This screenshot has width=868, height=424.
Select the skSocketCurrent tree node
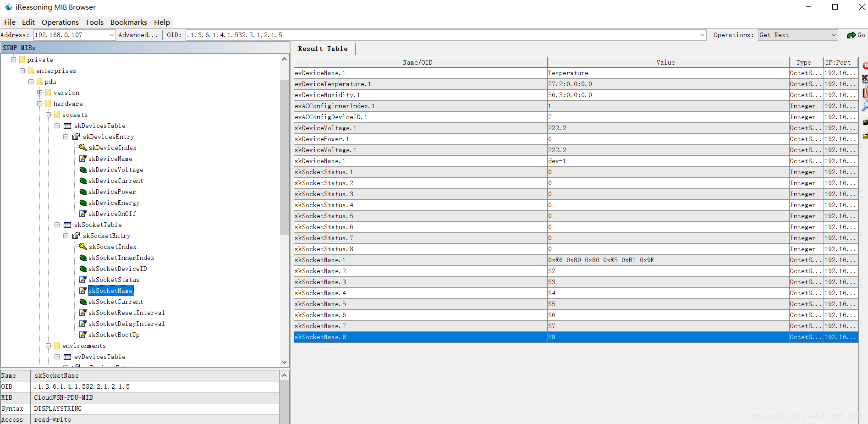115,302
